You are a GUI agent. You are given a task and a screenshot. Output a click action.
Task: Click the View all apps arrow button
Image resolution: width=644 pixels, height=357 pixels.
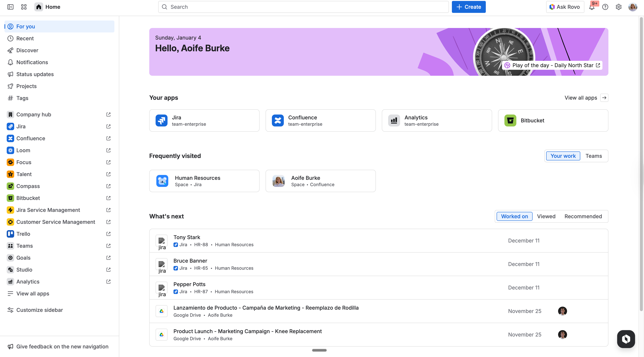(x=604, y=98)
